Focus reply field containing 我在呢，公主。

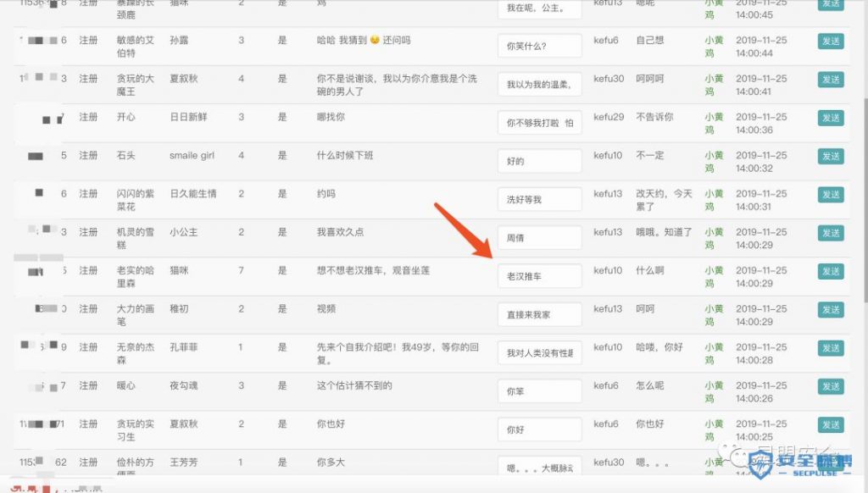[540, 8]
